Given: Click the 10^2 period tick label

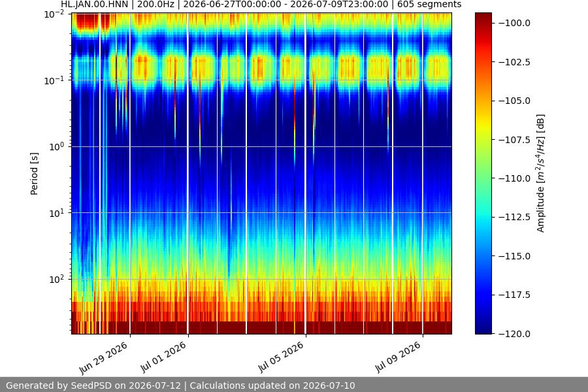Looking at the screenshot, I should coord(56,279).
